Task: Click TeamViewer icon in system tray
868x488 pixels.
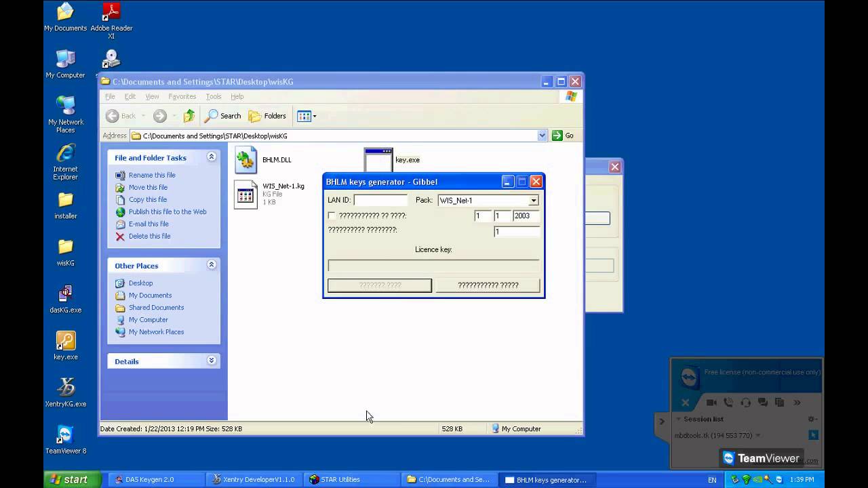Action: [779, 479]
